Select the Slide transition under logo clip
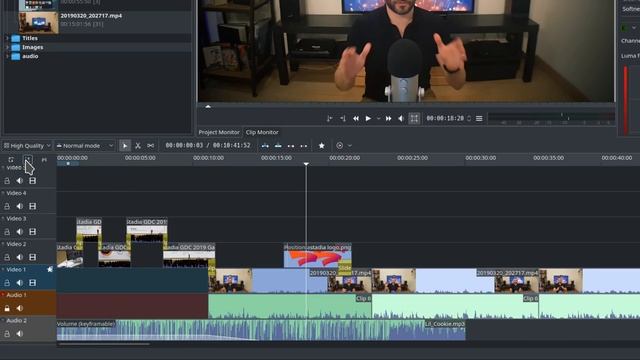 (344, 268)
